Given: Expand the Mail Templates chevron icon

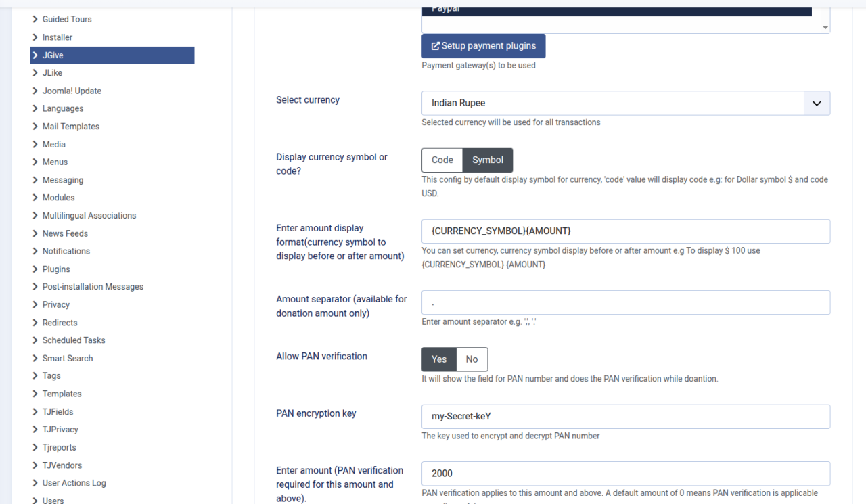Looking at the screenshot, I should (x=35, y=127).
